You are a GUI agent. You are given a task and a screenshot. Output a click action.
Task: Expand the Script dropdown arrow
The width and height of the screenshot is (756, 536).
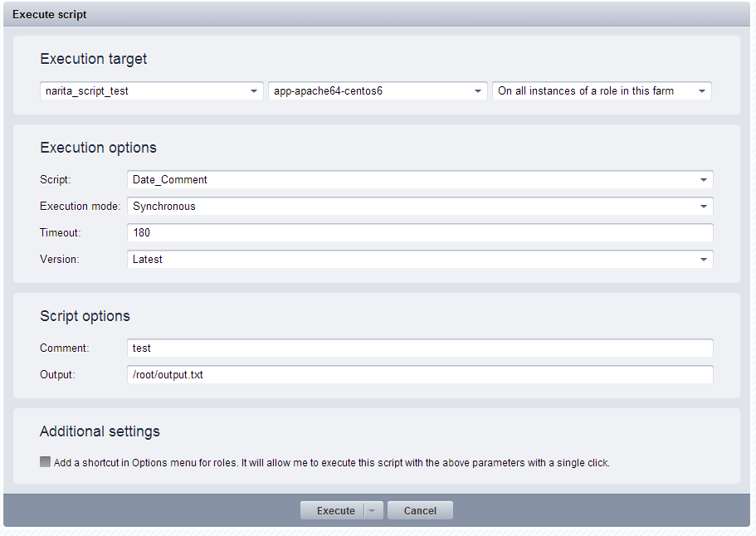pos(704,180)
